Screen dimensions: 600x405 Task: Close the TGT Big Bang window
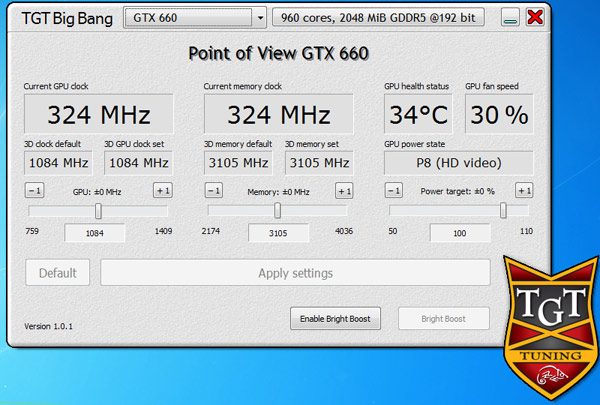(x=535, y=17)
